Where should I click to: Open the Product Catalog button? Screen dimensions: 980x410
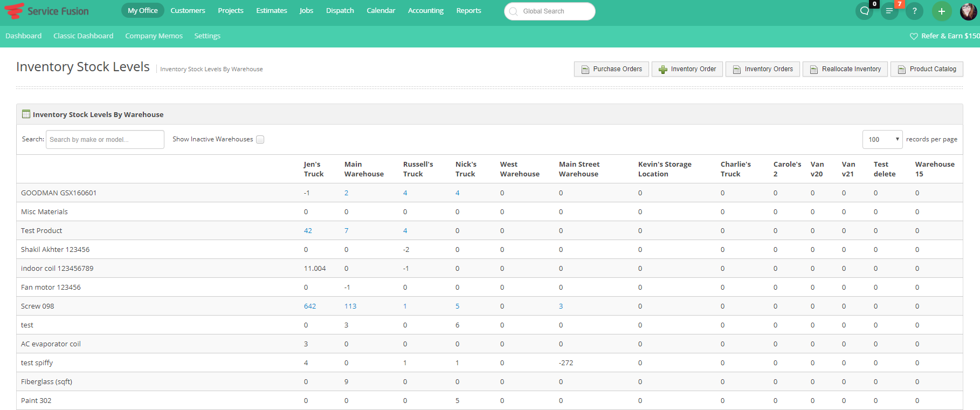(927, 69)
